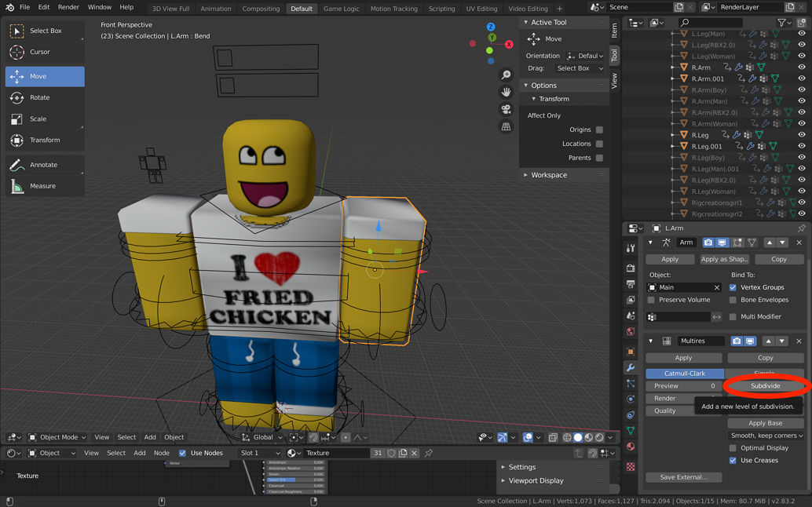Click the Subdivide button
The image size is (812, 507).
[764, 385]
